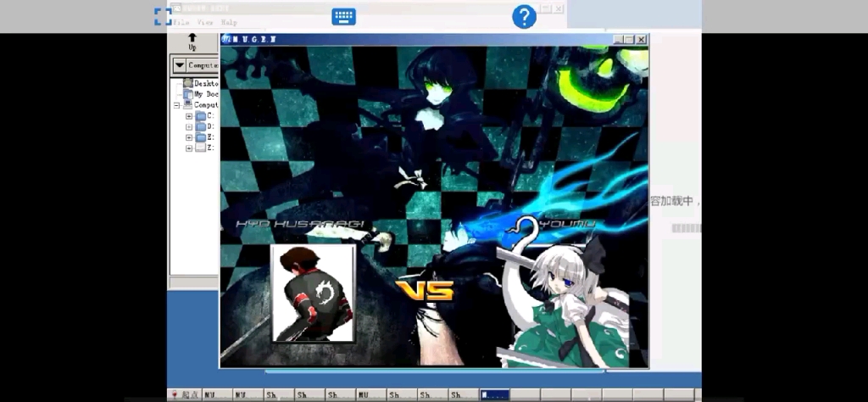
Task: Open the on-screen keyboard icon
Action: [x=343, y=16]
